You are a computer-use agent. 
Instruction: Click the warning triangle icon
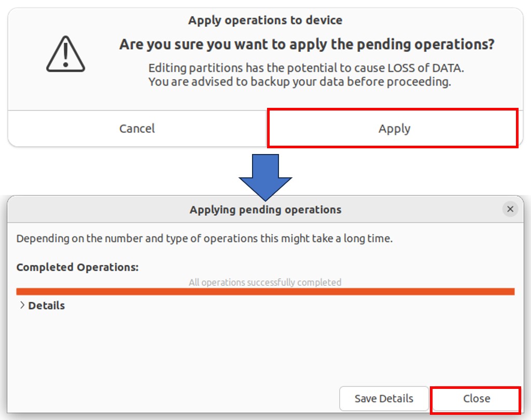tap(66, 54)
